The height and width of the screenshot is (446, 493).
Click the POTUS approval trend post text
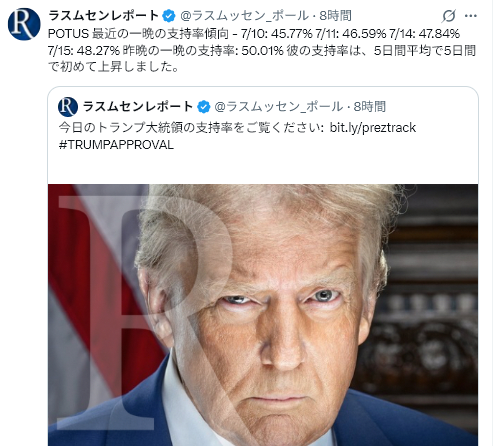[x=262, y=50]
